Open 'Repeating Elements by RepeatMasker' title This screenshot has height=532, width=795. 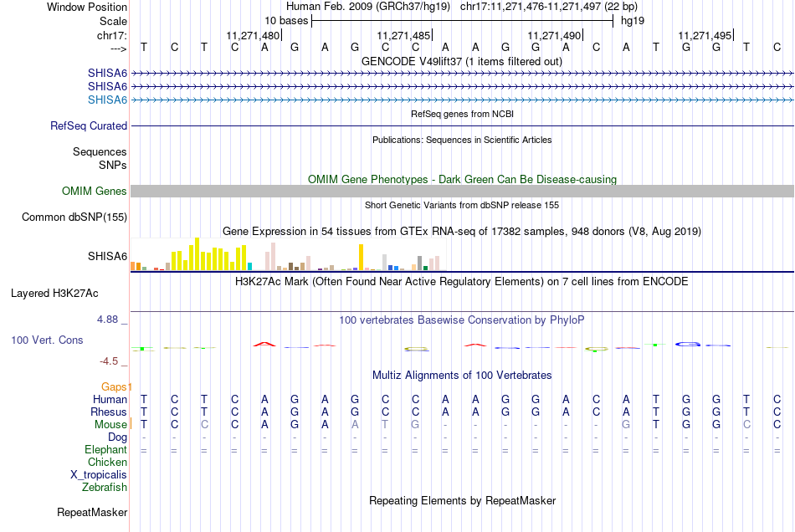tap(462, 501)
